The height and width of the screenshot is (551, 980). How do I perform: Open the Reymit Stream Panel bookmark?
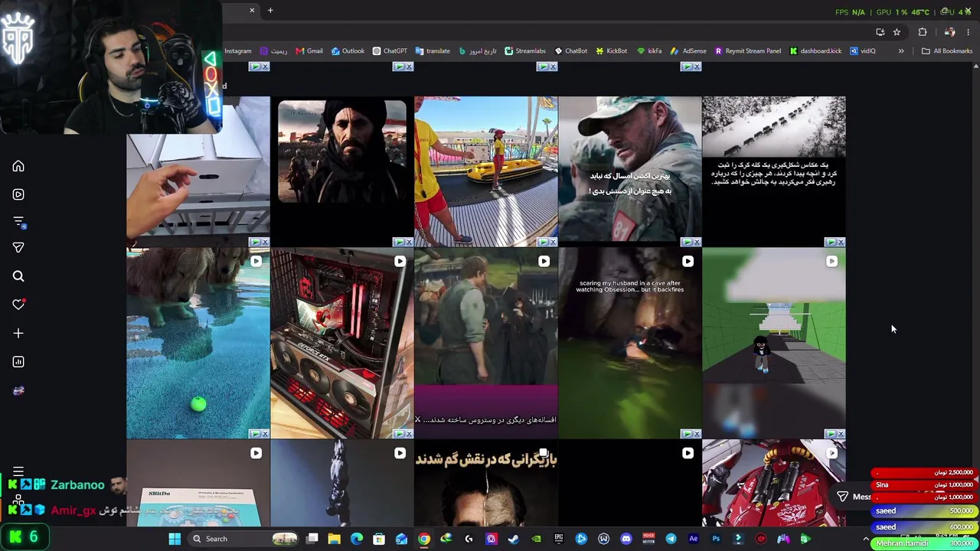(x=747, y=51)
